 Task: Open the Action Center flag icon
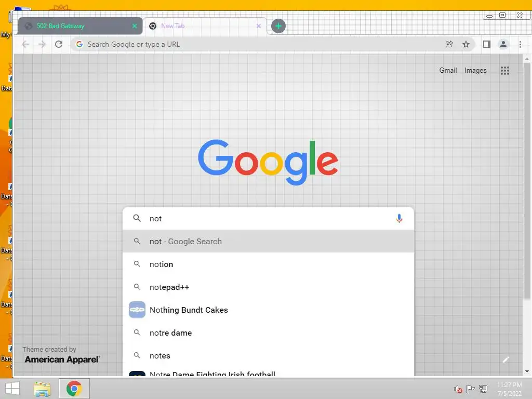470,389
